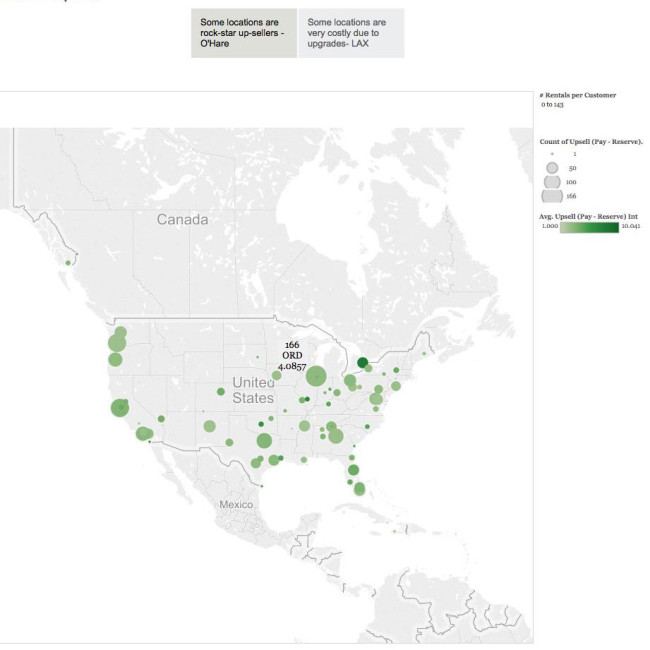Click the 'Count of Upsell (Pay - Reserve).' legend title
The height and width of the screenshot is (650, 650).
pos(591,141)
